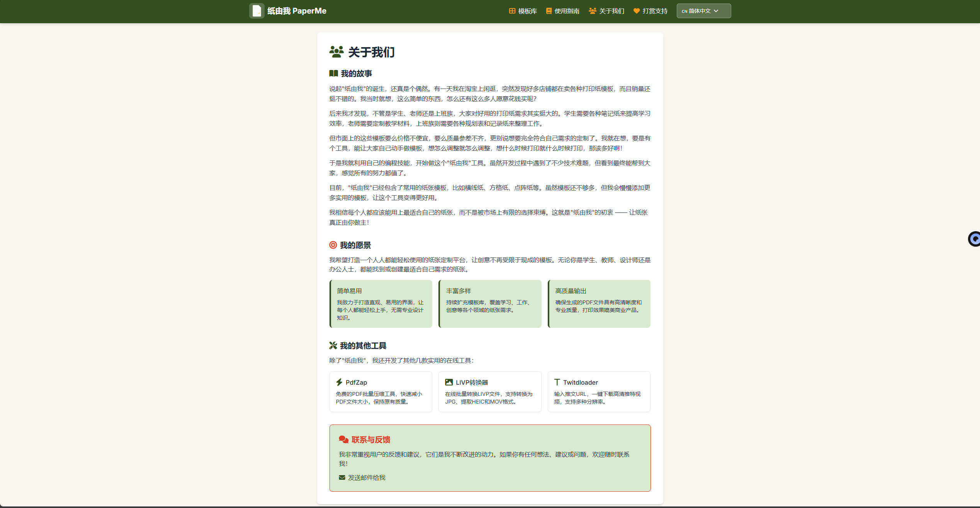The width and height of the screenshot is (980, 508).
Task: Click the 纸由我 PaperMe site title
Action: [x=297, y=11]
